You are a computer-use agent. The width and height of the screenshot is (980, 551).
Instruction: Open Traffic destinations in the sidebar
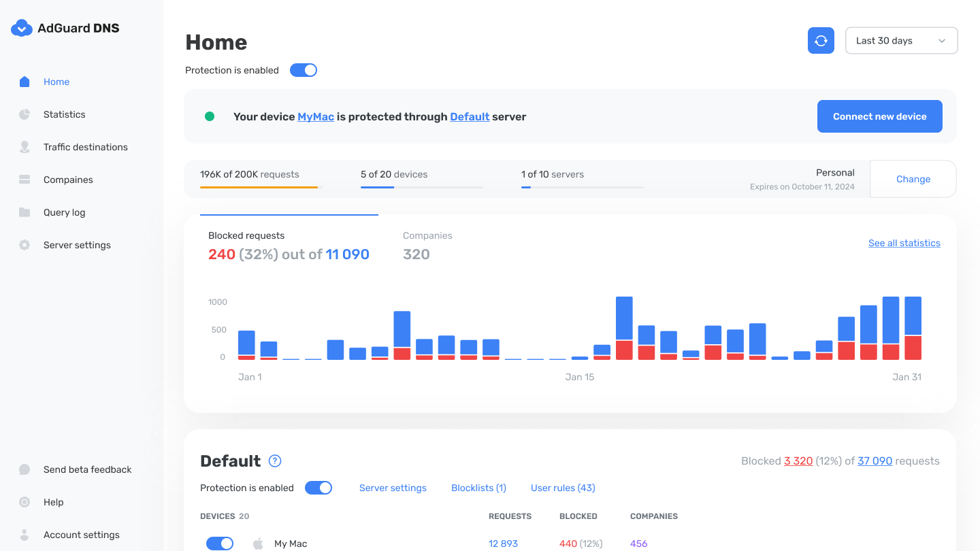pos(85,147)
